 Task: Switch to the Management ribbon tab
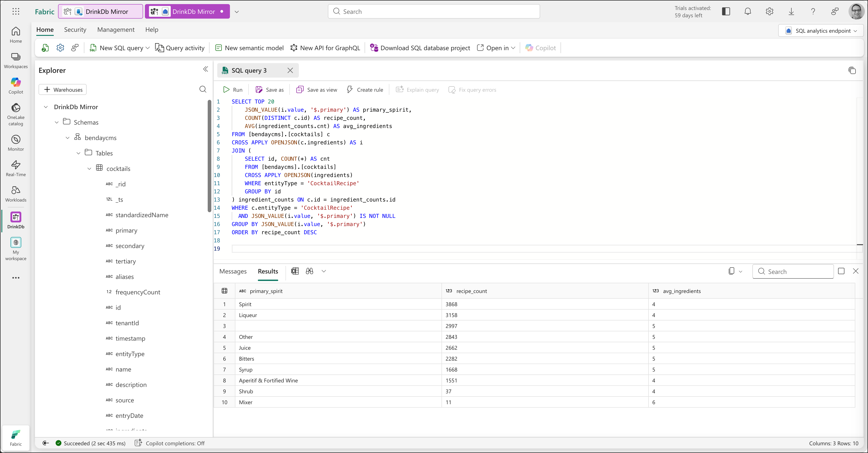(116, 30)
